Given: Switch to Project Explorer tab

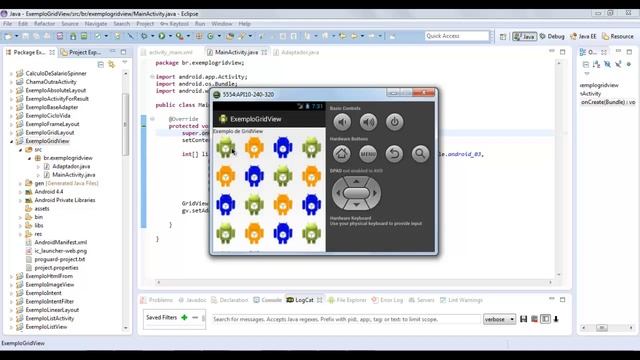Looking at the screenshot, I should point(80,52).
